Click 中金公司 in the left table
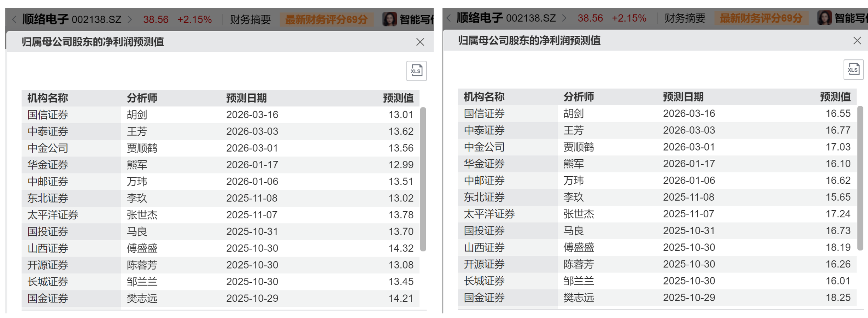 (x=48, y=148)
